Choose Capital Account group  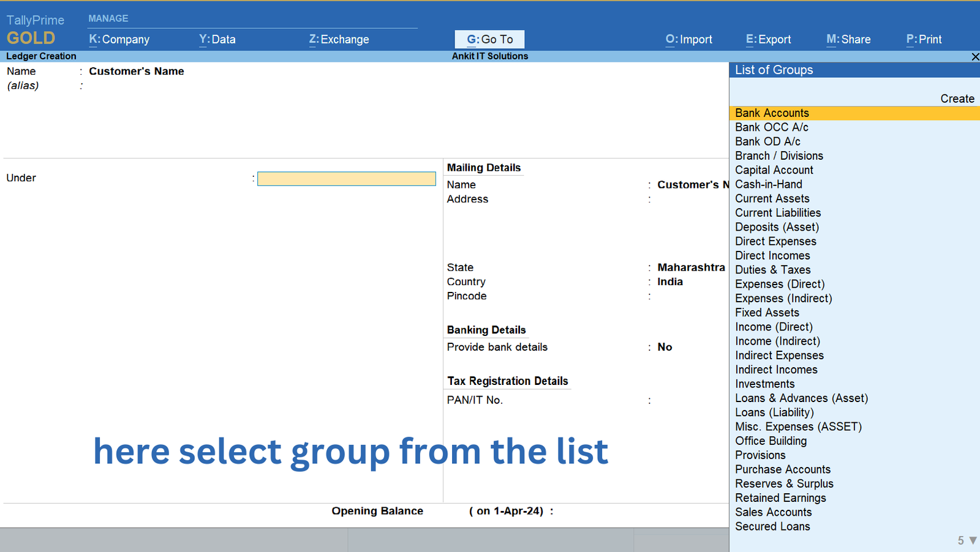coord(774,170)
